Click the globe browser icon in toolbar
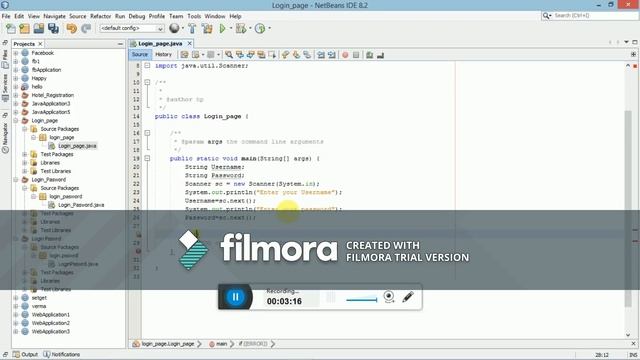640x360 pixels. (174, 28)
